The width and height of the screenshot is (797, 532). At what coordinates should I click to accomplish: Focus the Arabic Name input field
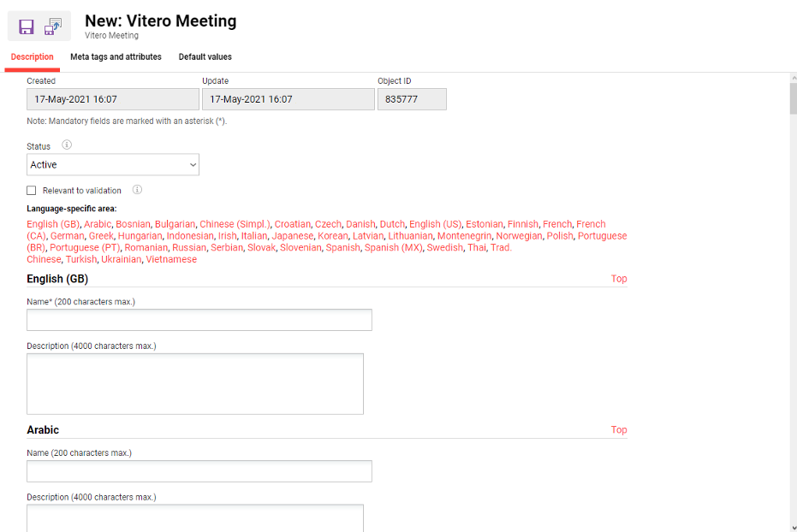tap(199, 471)
